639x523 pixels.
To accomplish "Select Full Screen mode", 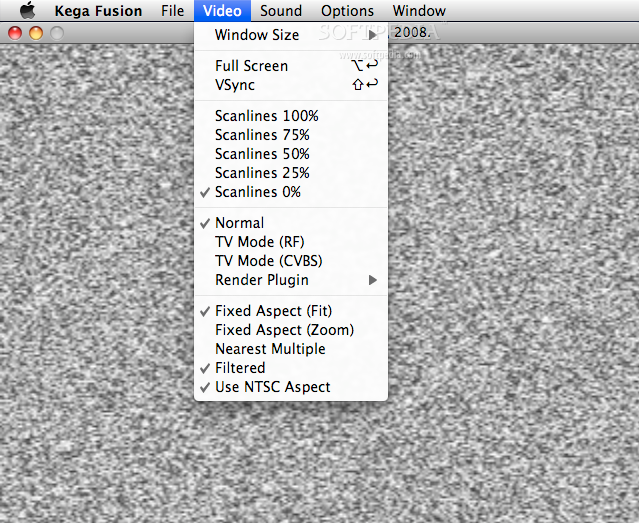I will coord(291,66).
